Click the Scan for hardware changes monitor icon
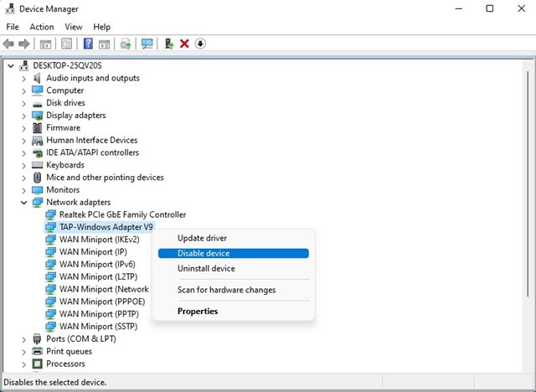This screenshot has width=536, height=392. tap(147, 44)
